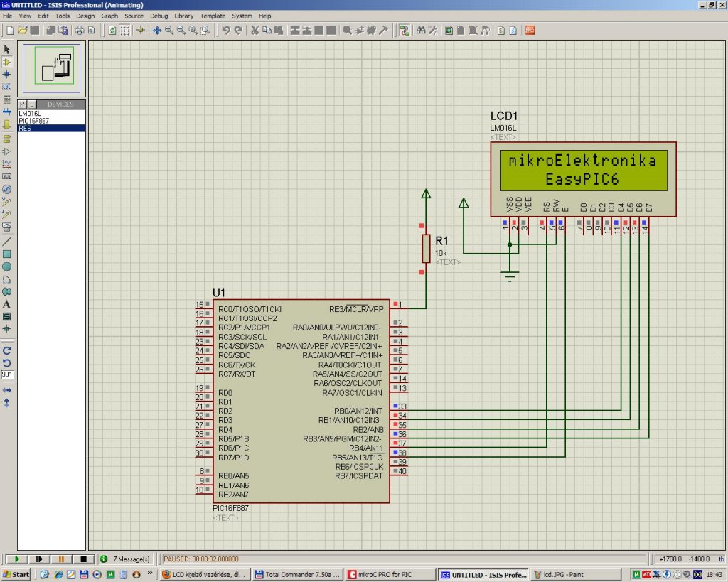
Task: Pick the 2D text tool
Action: (7, 304)
